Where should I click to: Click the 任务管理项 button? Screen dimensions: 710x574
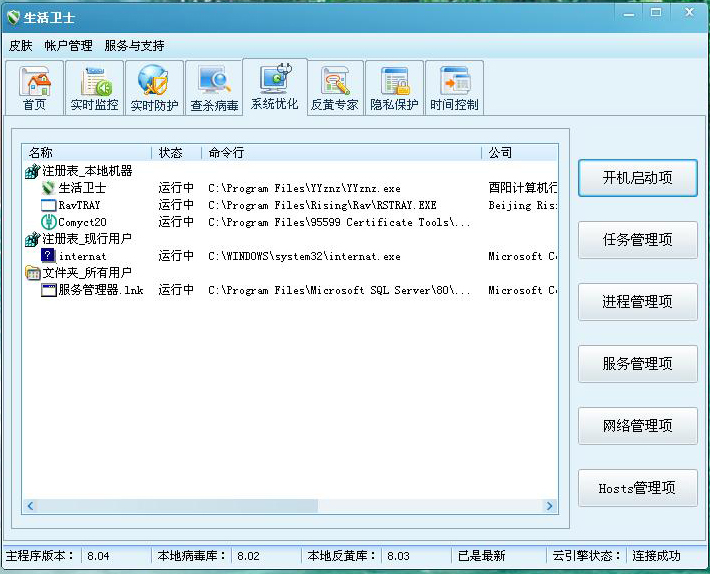[637, 240]
